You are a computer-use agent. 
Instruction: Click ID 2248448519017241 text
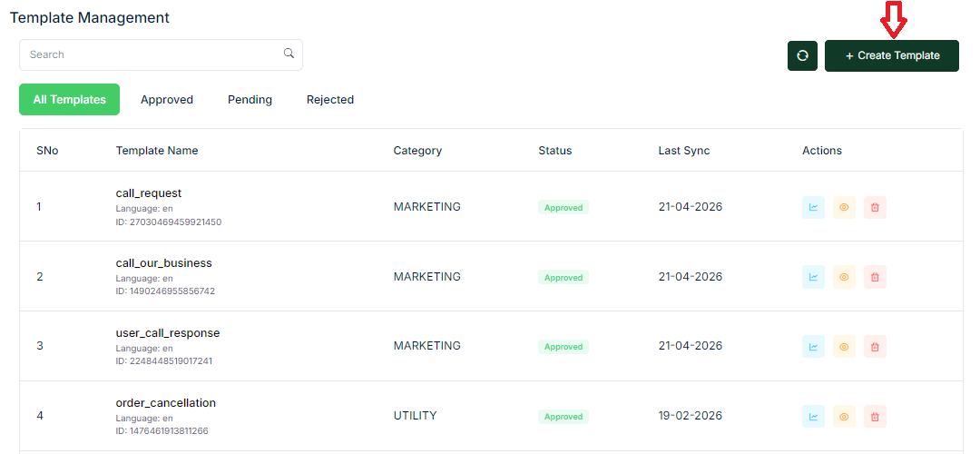(163, 361)
